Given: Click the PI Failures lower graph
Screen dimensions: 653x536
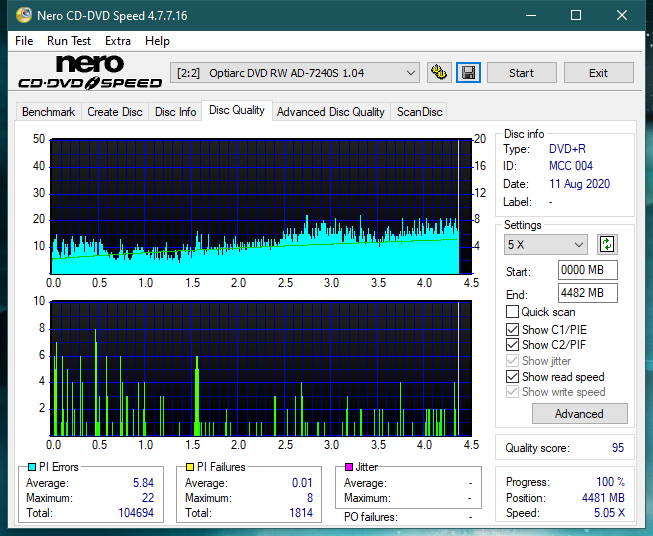Looking at the screenshot, I should point(261,369).
